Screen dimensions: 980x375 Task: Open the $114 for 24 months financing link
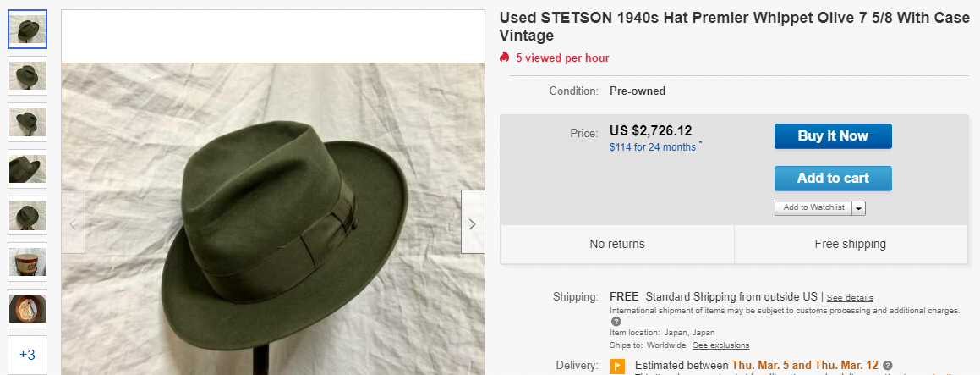[x=653, y=147]
